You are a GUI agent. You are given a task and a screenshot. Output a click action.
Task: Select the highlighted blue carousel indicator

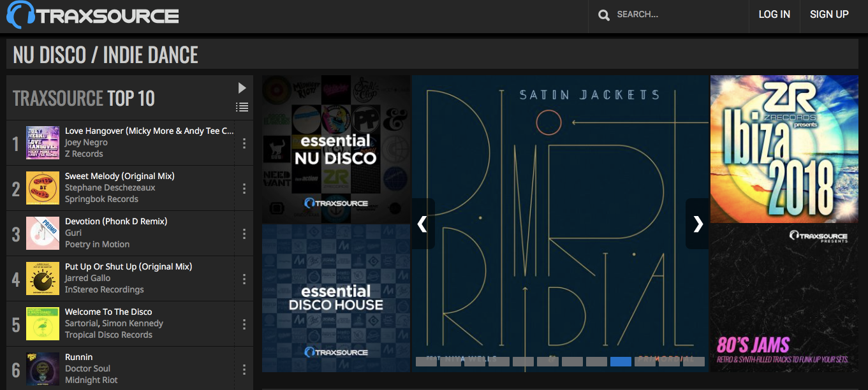621,361
